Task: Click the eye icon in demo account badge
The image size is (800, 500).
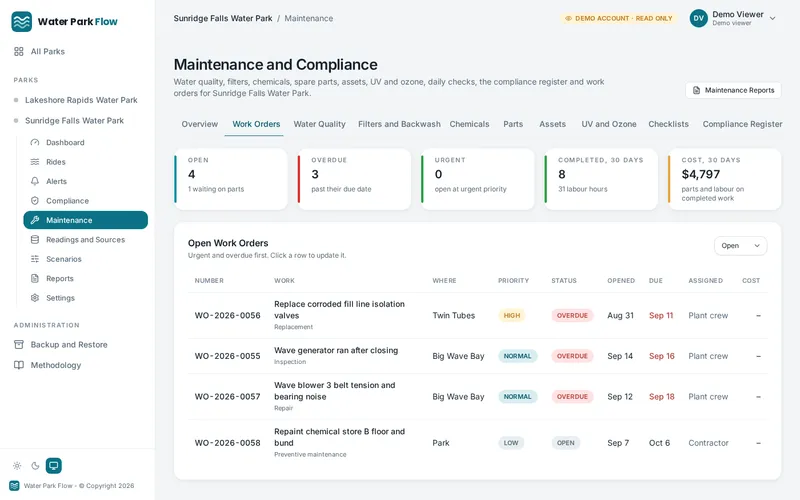Action: (x=568, y=18)
